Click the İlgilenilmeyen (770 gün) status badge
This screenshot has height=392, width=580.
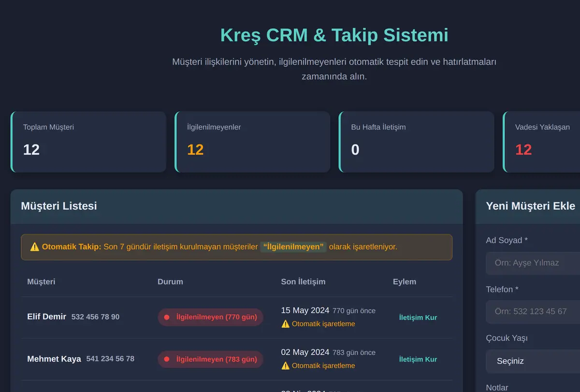pyautogui.click(x=210, y=318)
